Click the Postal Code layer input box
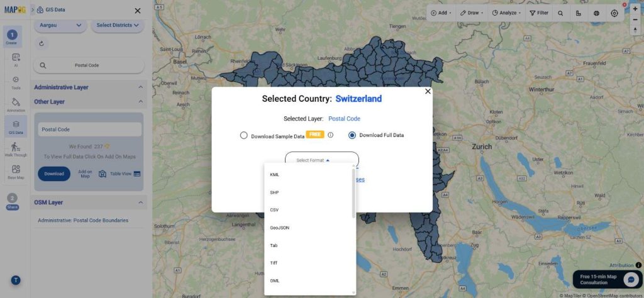The image size is (644, 298). [89, 130]
